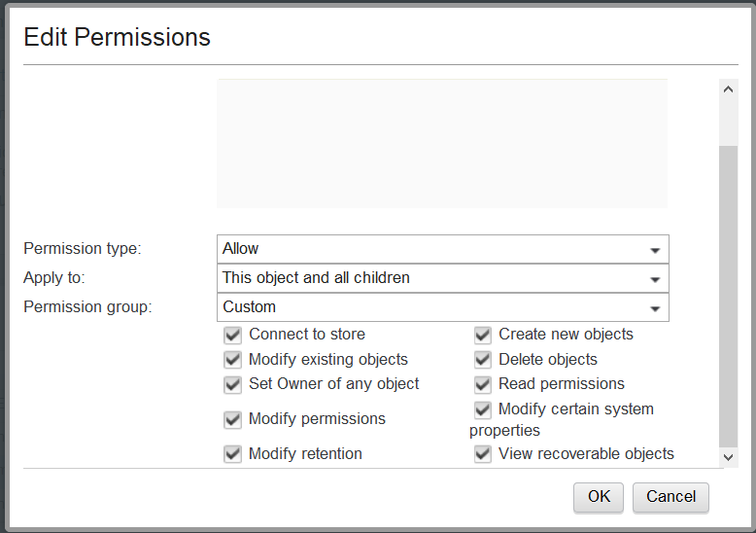Viewport: 756px width, 533px height.
Task: Disable Modify existing objects permission
Action: click(x=232, y=360)
